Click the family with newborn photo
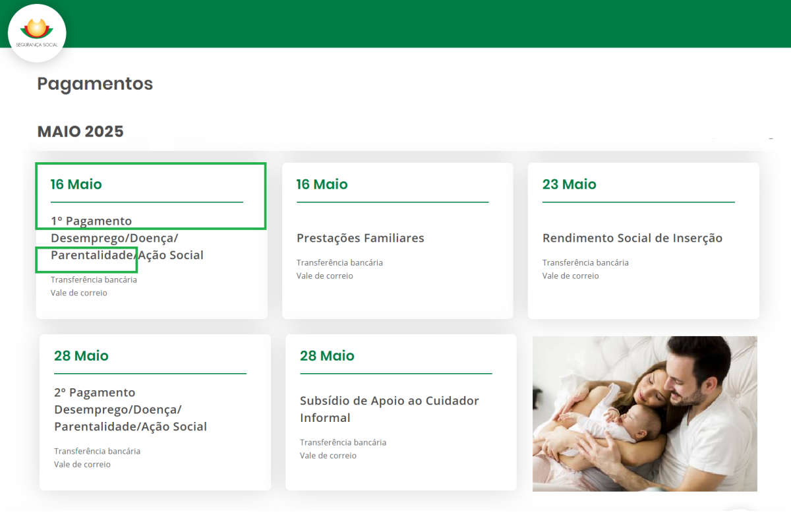The image size is (791, 532). (645, 414)
